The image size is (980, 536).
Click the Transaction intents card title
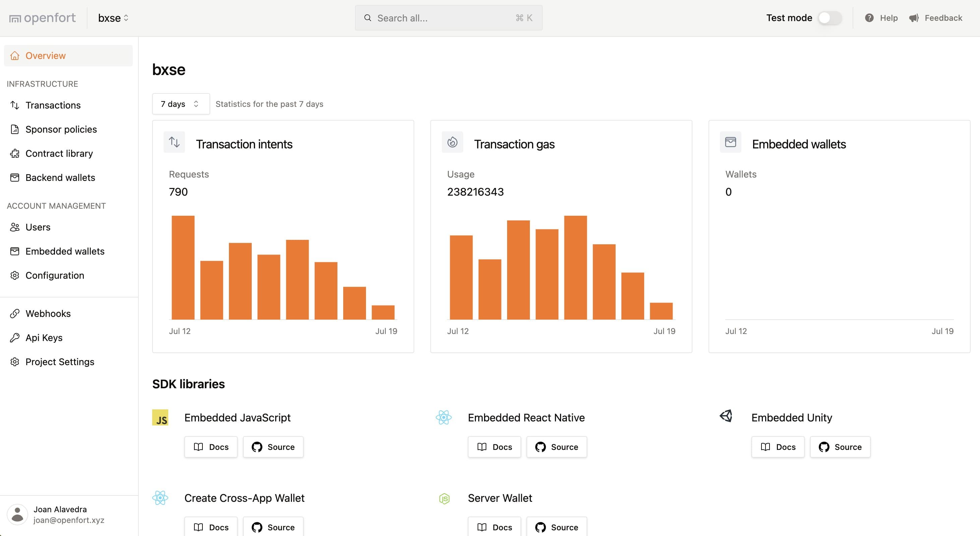[x=244, y=144]
